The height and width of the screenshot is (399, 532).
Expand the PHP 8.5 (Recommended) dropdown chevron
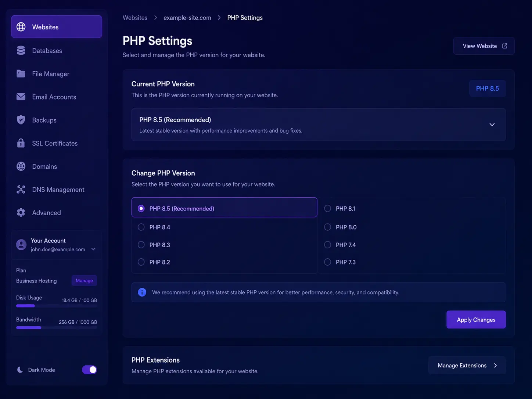[x=492, y=125]
